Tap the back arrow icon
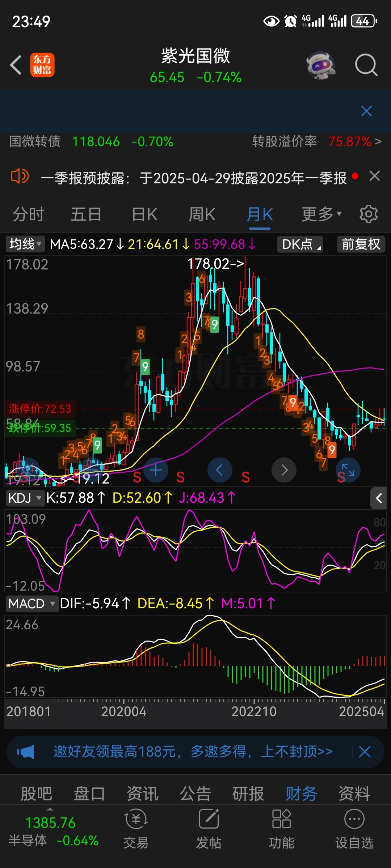The image size is (391, 868). tap(16, 65)
